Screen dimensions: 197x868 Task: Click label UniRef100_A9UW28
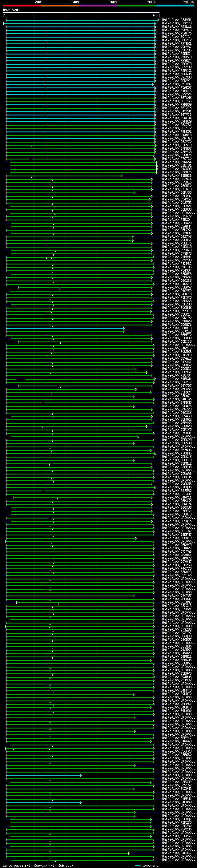pos(177,406)
